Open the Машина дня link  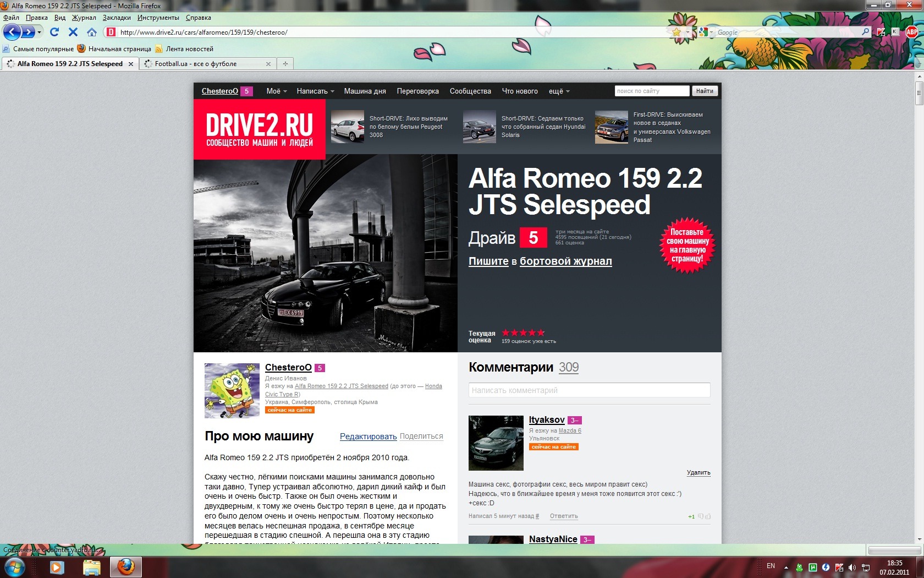(x=365, y=91)
